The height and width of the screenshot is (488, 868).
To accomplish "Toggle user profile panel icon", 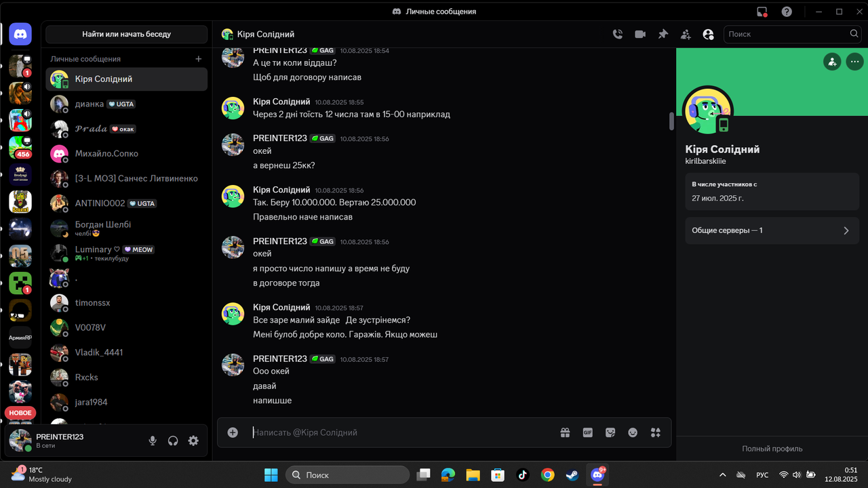I will 709,34.
